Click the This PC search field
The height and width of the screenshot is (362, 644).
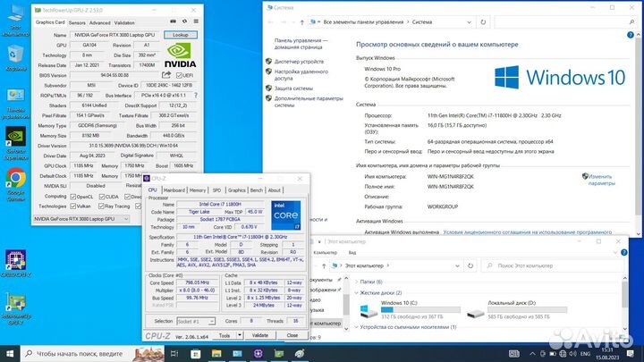(553, 266)
